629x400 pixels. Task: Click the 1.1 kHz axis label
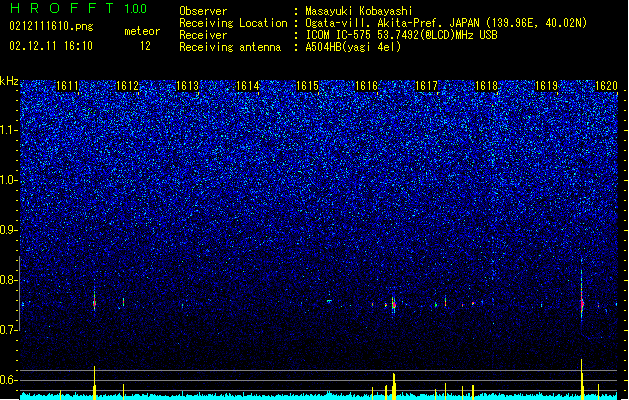pyautogui.click(x=9, y=131)
